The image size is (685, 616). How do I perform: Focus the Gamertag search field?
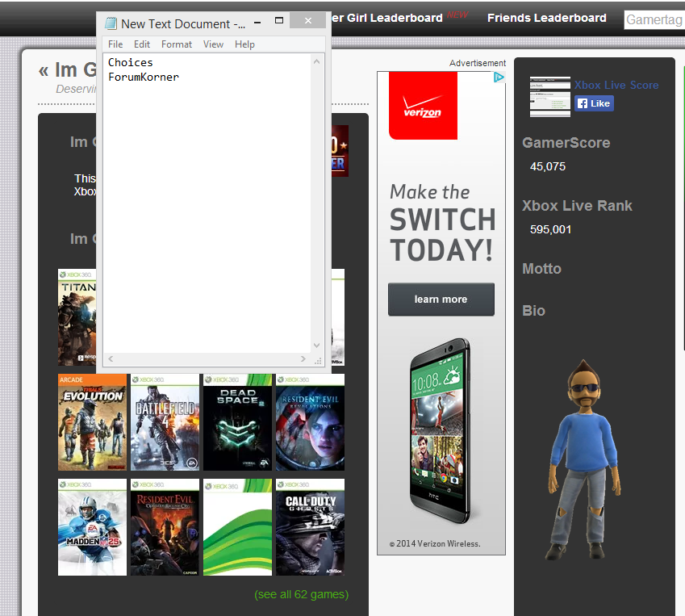coord(654,19)
